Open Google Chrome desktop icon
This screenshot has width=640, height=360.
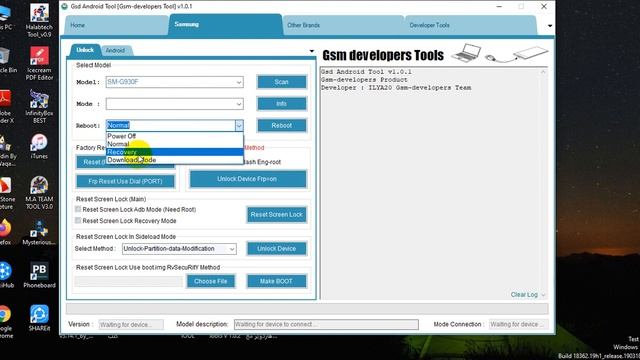coord(5,322)
